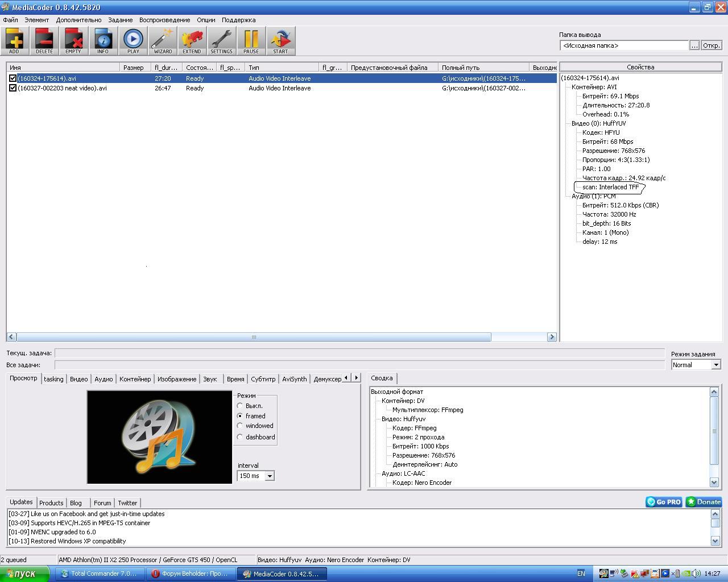Open the file INFO toolbar icon
Viewport: 728px width, 582px height.
click(x=103, y=41)
